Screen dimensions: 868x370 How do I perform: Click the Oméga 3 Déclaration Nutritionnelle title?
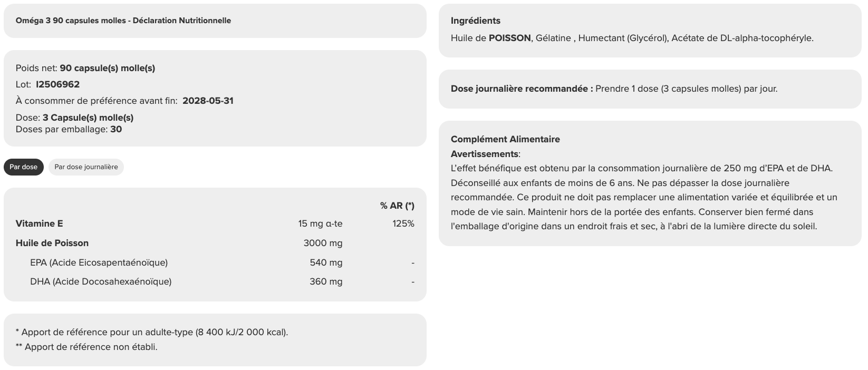(123, 21)
